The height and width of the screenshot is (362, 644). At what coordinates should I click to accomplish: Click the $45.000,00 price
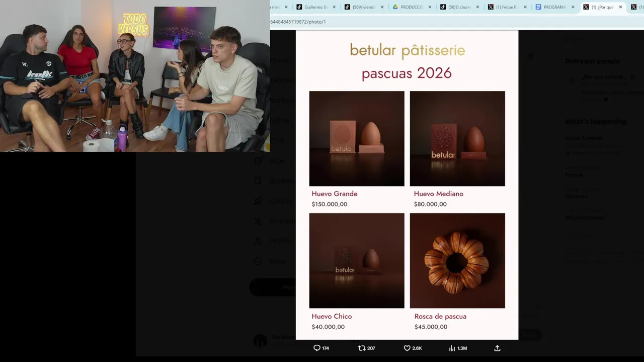[x=431, y=327]
